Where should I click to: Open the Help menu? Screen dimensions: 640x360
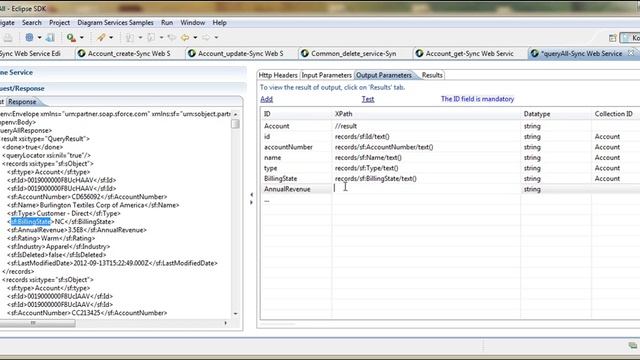(x=220, y=23)
